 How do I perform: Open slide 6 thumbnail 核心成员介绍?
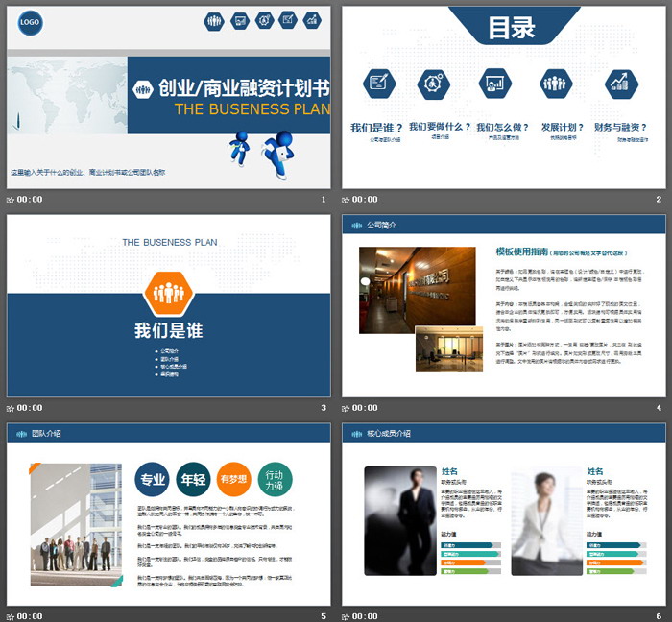[504, 514]
